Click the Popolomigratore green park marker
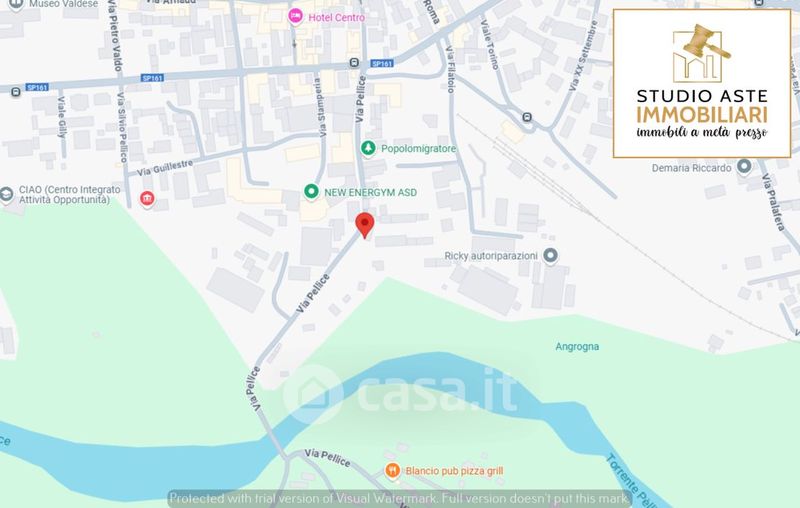 click(368, 148)
